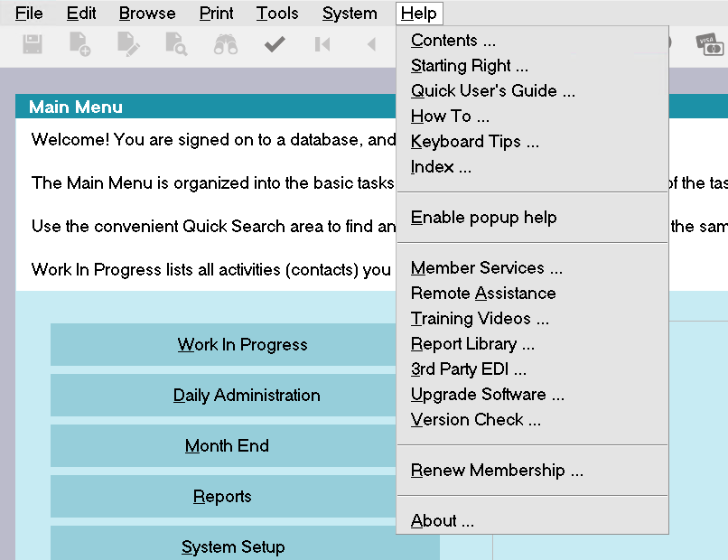This screenshot has width=728, height=560.
Task: Select Training Videos from Help menu
Action: pyautogui.click(x=480, y=319)
